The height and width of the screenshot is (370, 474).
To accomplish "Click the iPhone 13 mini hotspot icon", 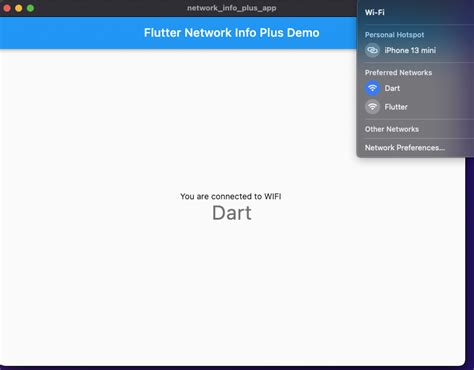I will (372, 50).
